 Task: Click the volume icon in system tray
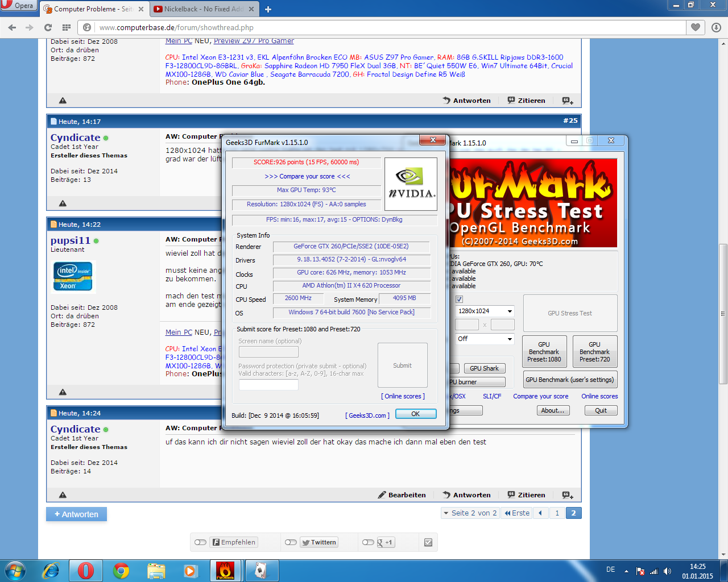[667, 571]
